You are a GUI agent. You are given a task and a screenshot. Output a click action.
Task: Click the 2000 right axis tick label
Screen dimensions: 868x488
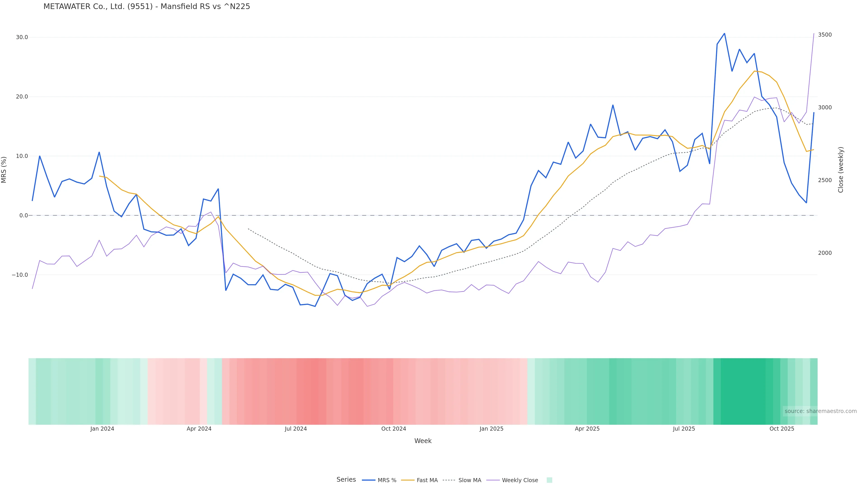(x=825, y=253)
